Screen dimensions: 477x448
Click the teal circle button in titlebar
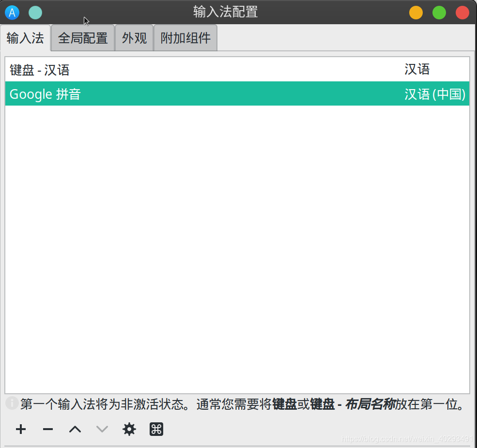(35, 13)
